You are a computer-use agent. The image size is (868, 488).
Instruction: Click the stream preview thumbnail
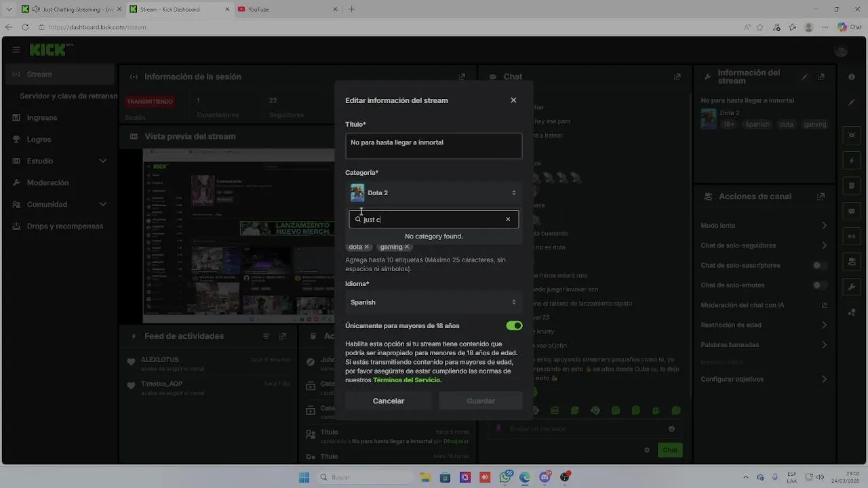238,236
